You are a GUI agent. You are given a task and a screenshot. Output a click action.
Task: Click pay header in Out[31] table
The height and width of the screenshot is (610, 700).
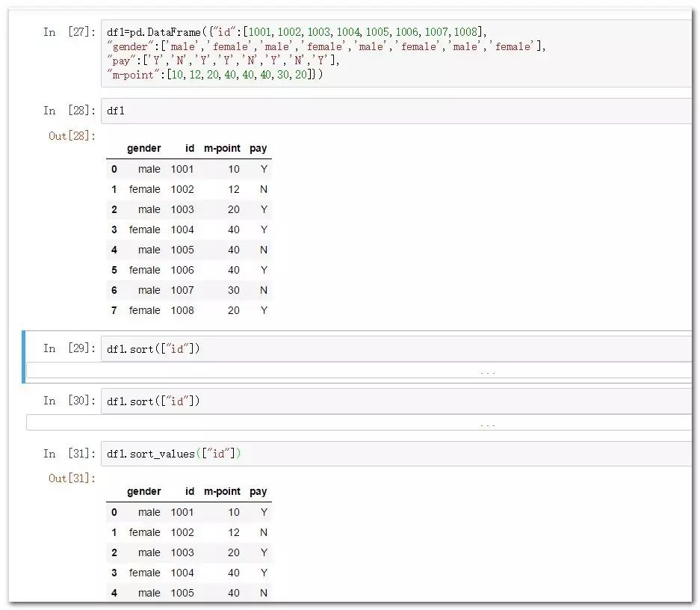258,492
